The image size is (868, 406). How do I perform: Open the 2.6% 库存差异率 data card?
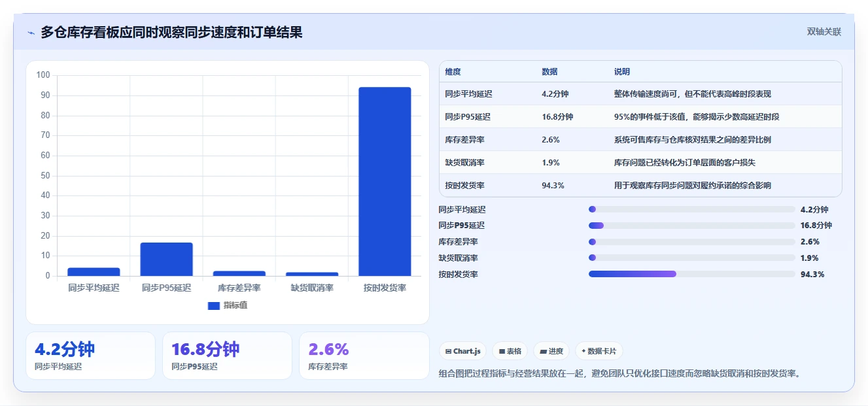(364, 356)
